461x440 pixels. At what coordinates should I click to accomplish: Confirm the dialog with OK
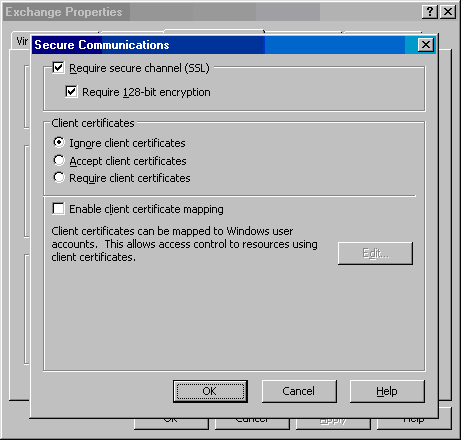click(x=210, y=391)
